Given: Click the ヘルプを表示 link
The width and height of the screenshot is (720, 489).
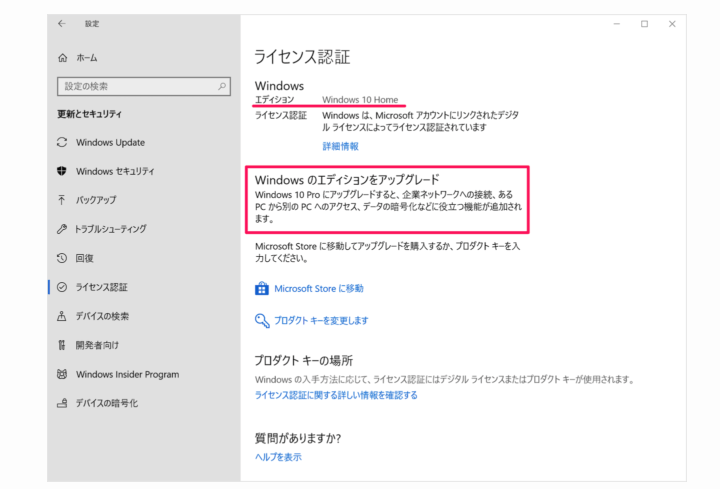Looking at the screenshot, I should pyautogui.click(x=278, y=457).
